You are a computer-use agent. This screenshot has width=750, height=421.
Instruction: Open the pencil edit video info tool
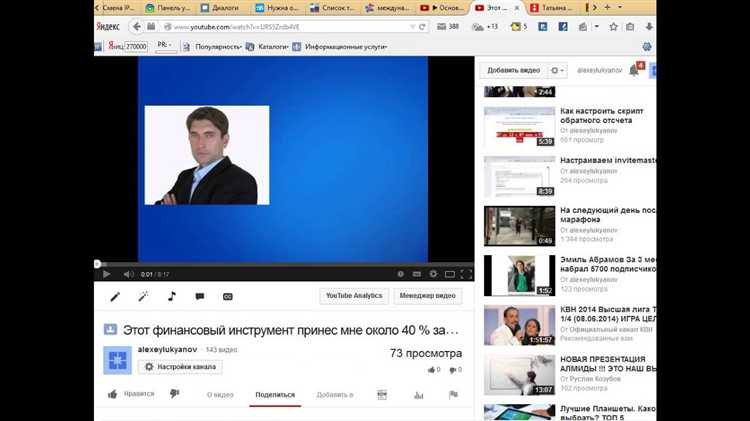tap(115, 297)
